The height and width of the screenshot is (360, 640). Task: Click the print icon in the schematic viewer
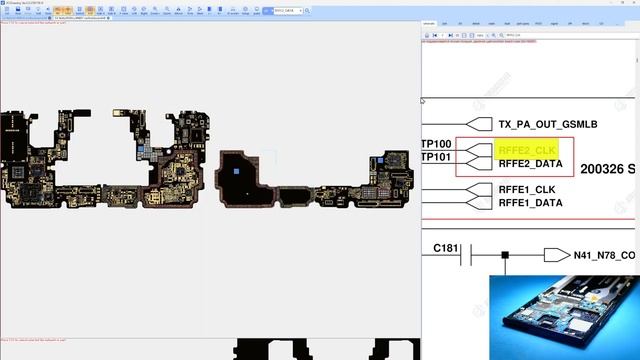[427, 36]
